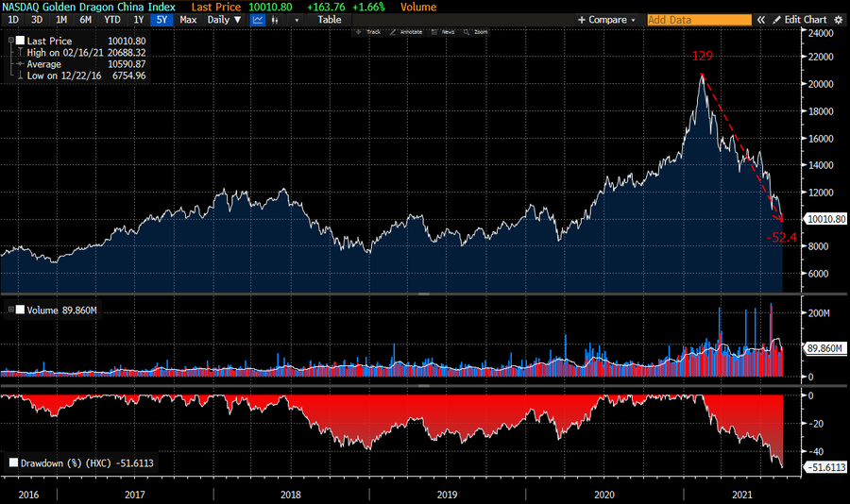Show the News overlay tool
Image resolution: width=850 pixels, height=504 pixels.
443,32
